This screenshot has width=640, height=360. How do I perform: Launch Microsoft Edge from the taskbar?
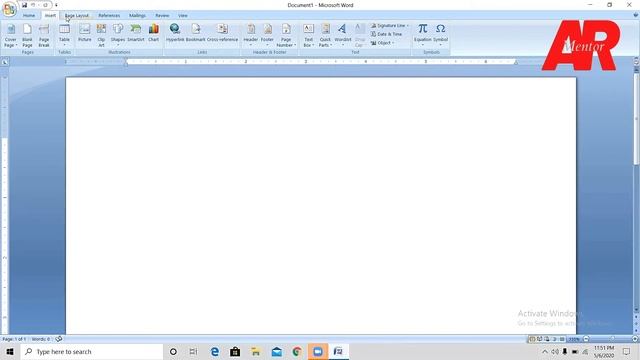pyautogui.click(x=215, y=351)
